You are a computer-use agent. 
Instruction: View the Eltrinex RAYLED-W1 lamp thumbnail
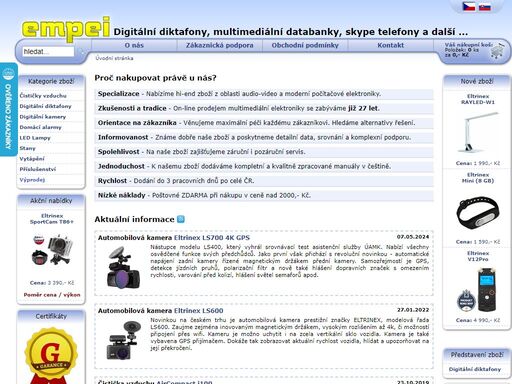tap(478, 132)
